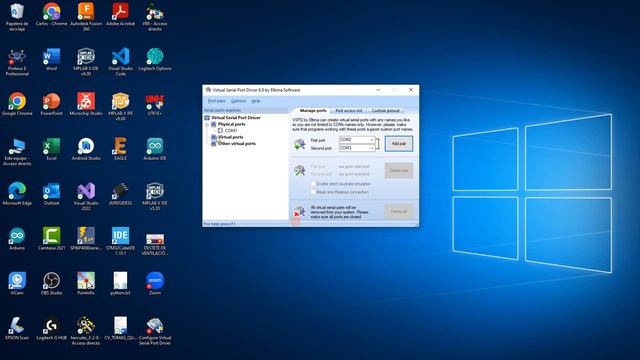Screen dimensions: 640x360
Task: Select the Excel desktop icon
Action: 51,149
